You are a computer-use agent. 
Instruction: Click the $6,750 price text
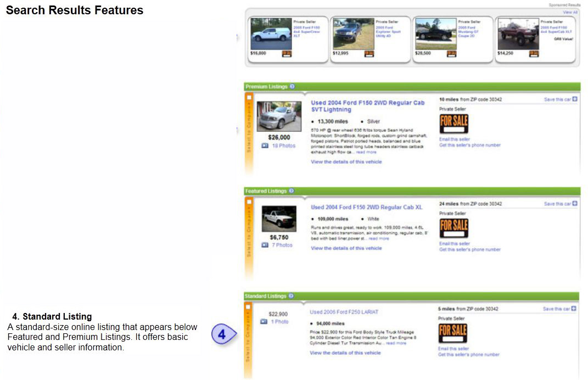coord(279,237)
